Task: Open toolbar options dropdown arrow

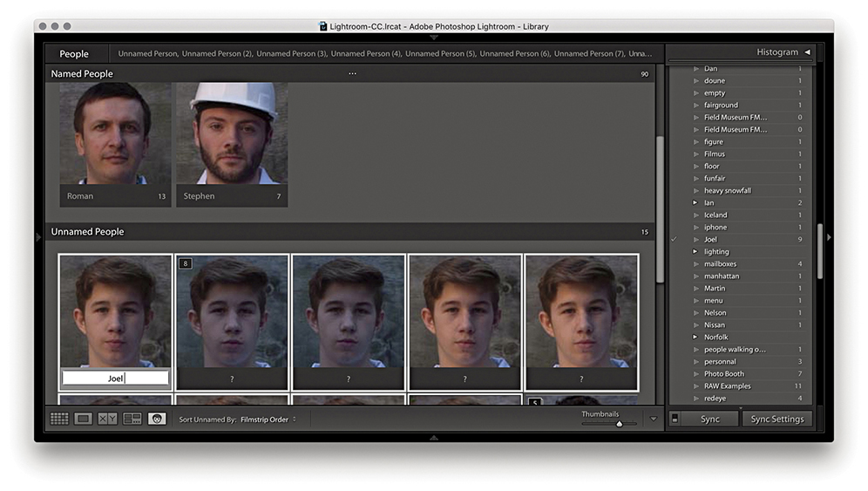Action: coord(654,419)
